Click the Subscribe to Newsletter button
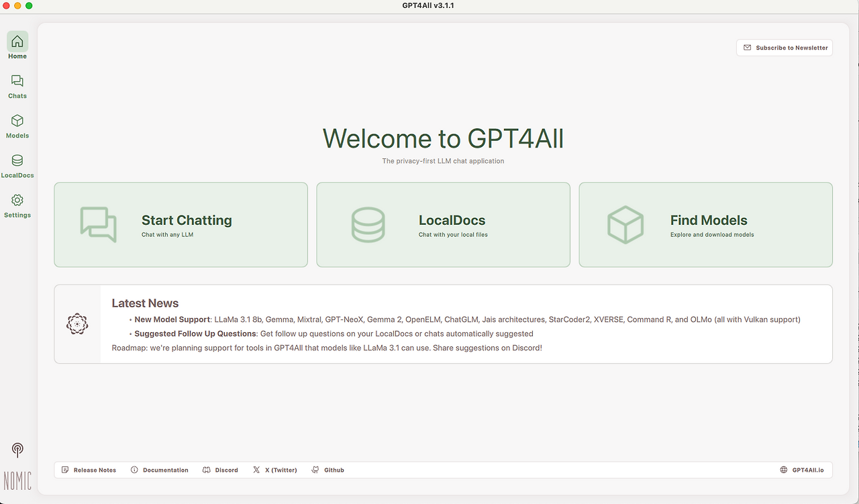859x504 pixels. pos(785,48)
